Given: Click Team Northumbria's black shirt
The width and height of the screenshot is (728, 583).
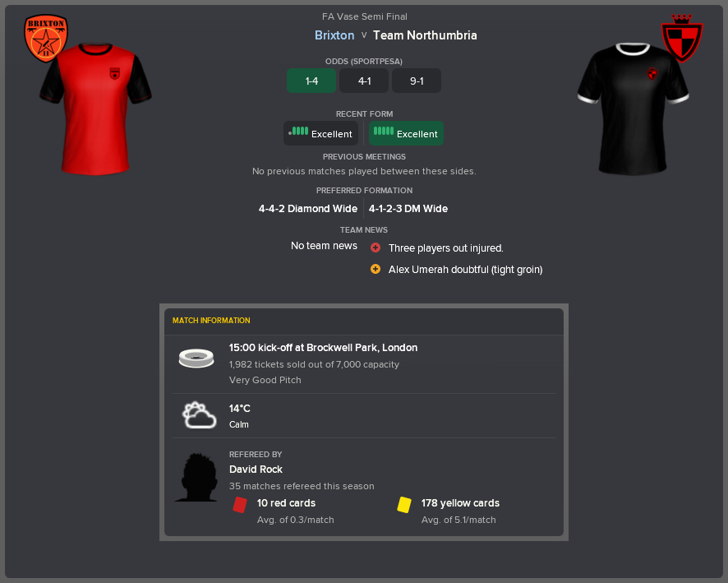Looking at the screenshot, I should click(x=633, y=109).
